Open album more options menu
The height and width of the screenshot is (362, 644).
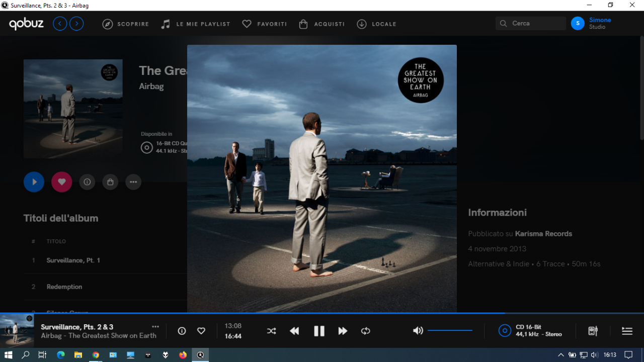tap(133, 182)
